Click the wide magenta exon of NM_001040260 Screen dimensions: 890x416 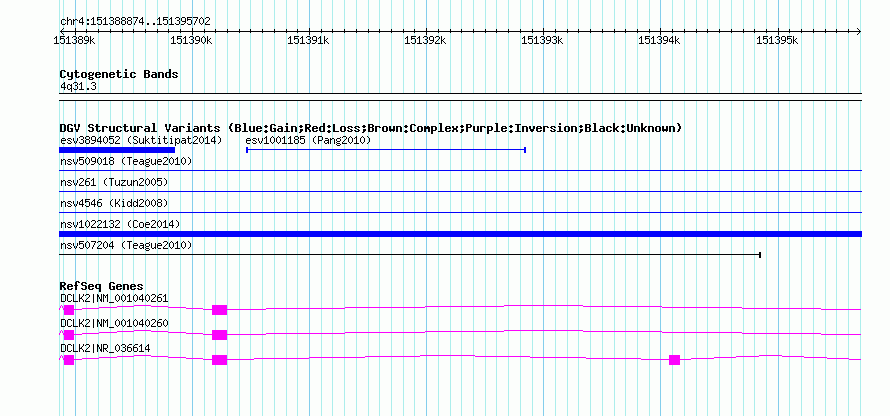coord(219,335)
